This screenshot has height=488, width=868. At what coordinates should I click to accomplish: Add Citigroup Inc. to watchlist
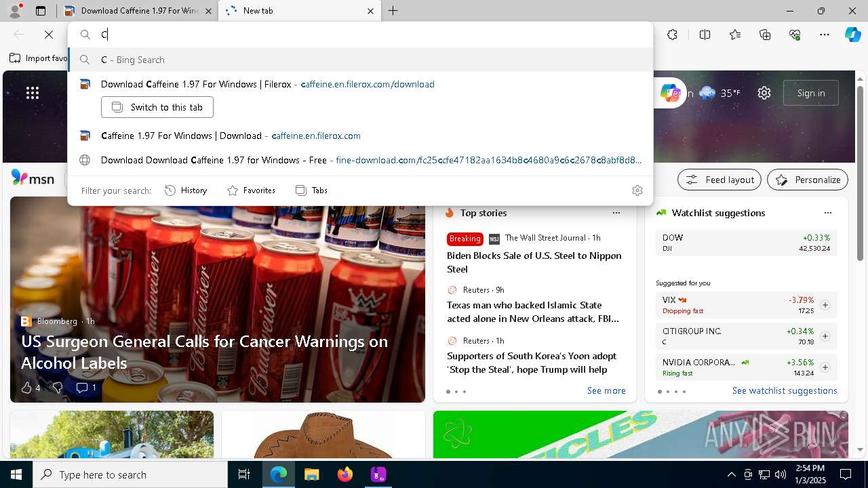825,336
